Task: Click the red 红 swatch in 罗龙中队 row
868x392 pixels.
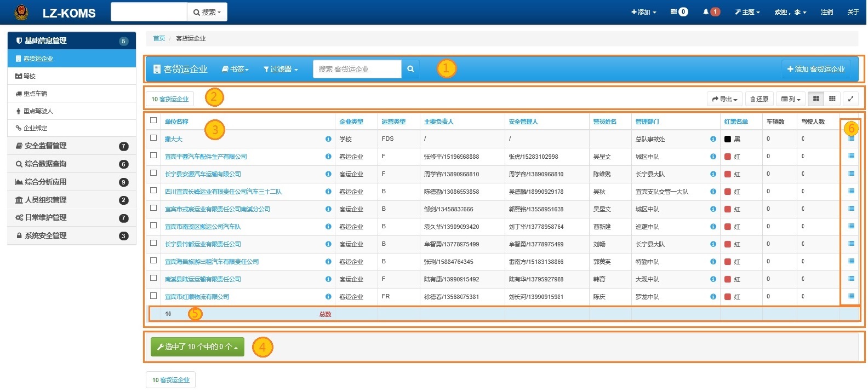Action: [x=728, y=297]
